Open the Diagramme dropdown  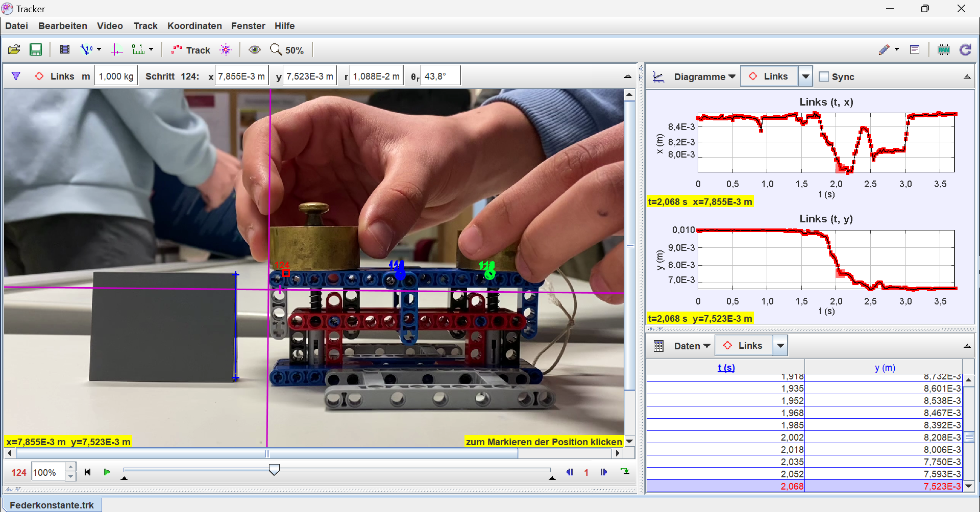click(x=704, y=76)
